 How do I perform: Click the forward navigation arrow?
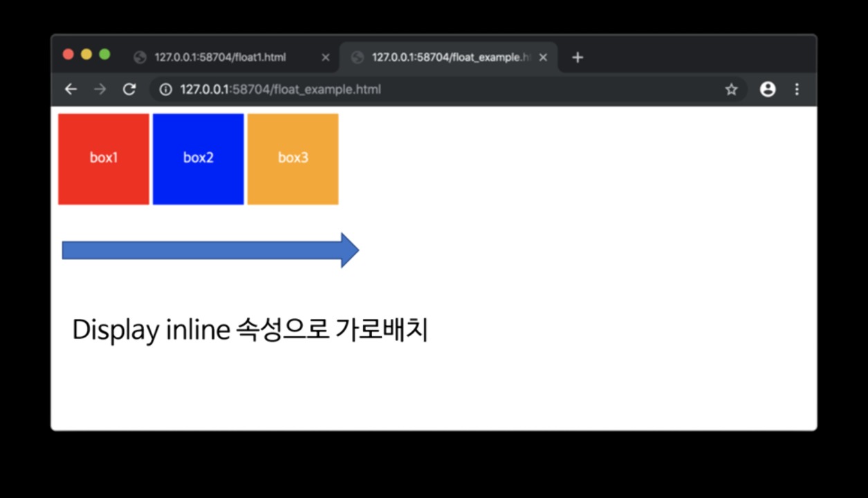[x=100, y=89]
